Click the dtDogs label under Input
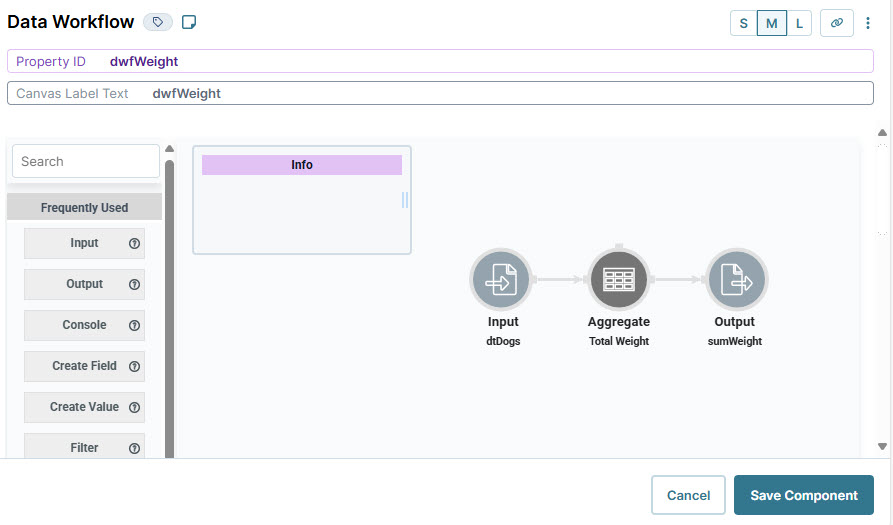 point(503,341)
